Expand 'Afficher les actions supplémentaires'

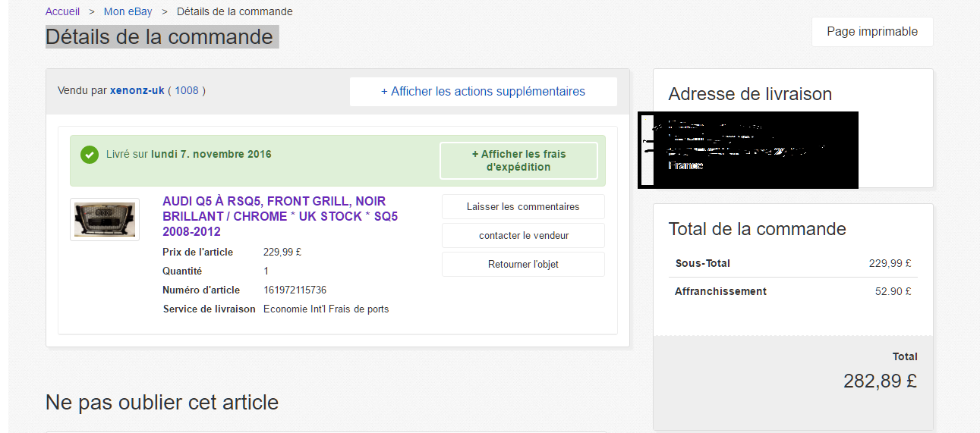pos(483,92)
